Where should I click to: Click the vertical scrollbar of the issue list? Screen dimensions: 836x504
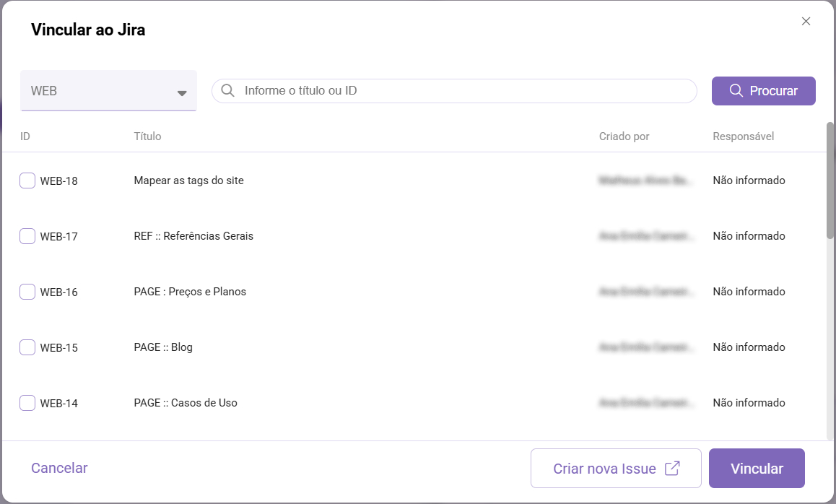coord(830,181)
